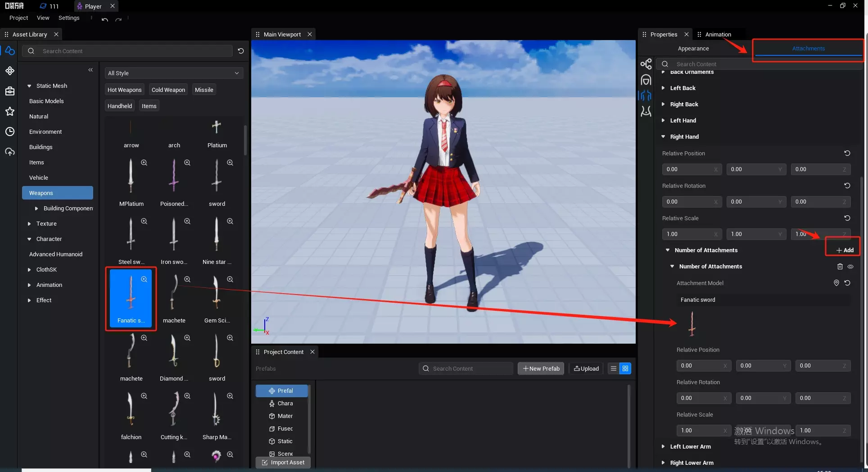
Task: Select the machete thumbnail beside Fanatic sword
Action: [174, 299]
